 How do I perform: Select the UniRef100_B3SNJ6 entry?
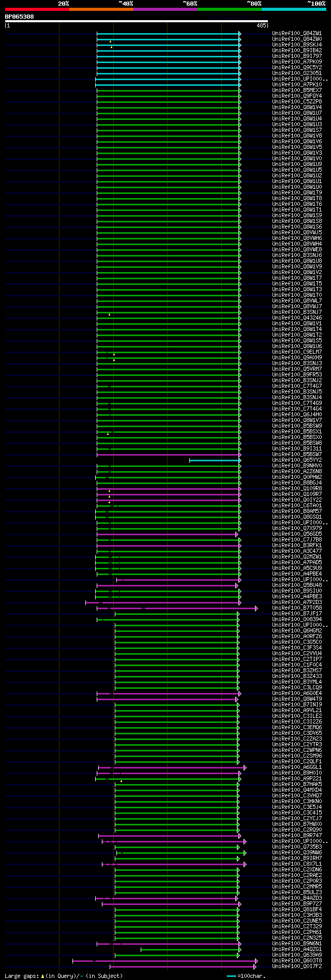(297, 255)
